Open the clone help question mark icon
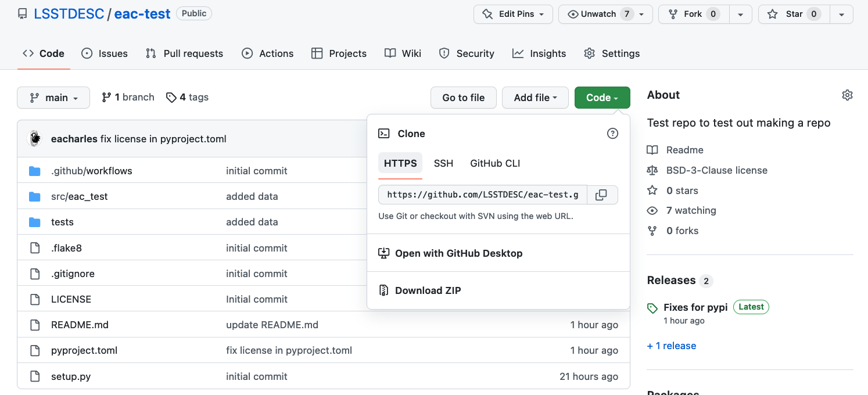The image size is (868, 395). (x=612, y=134)
